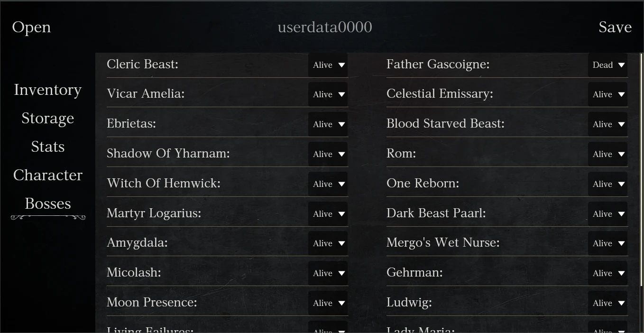
Task: Expand the Blood Starved Beast dropdown
Action: click(608, 124)
